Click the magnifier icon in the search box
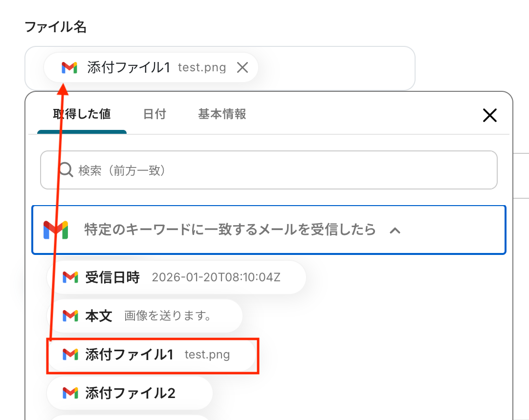Screen dimensions: 529x420 point(66,170)
